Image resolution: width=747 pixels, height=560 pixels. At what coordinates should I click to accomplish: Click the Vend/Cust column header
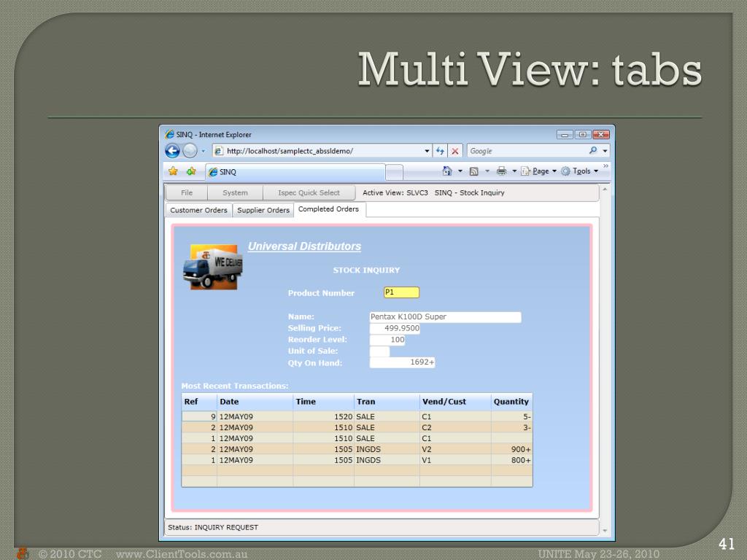pos(455,402)
